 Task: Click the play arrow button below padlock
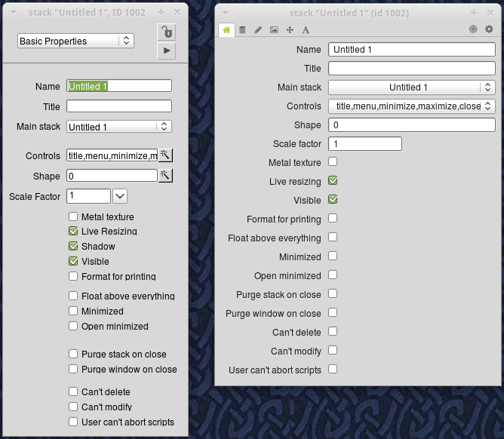point(166,51)
